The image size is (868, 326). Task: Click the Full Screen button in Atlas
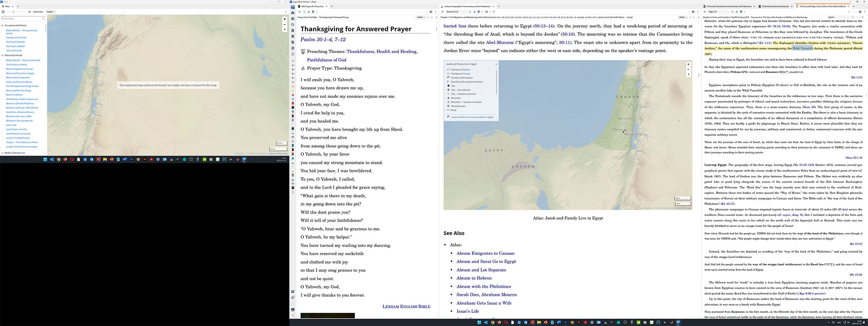click(38, 12)
